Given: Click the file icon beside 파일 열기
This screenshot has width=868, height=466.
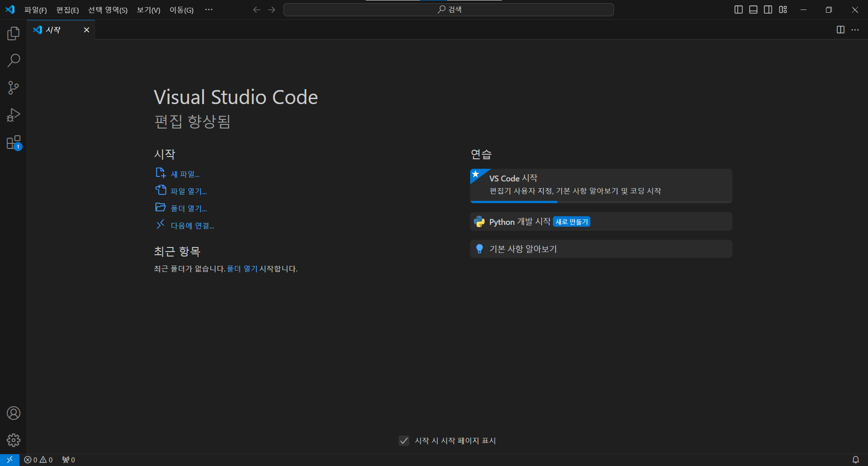Looking at the screenshot, I should [161, 190].
